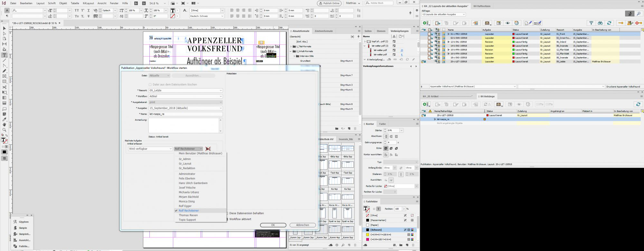Click the Abbrechen button

(x=302, y=225)
